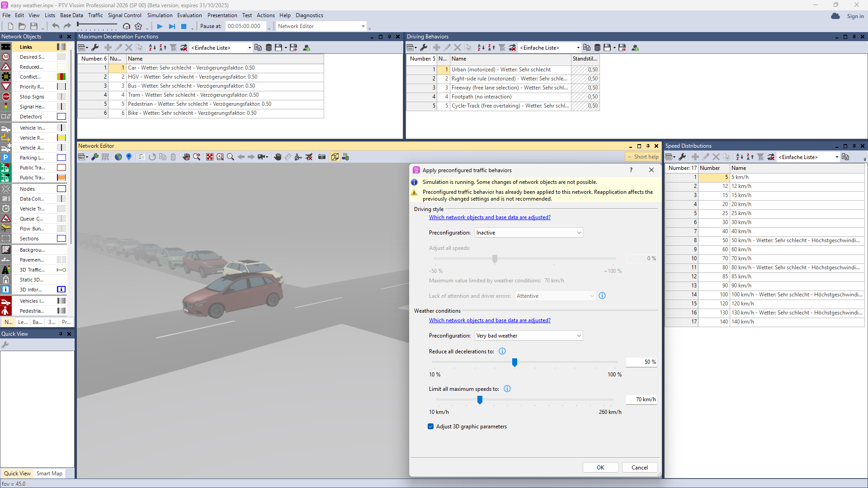Viewport: 868px width, 488px height.
Task: Open the Simulation menu
Action: pyautogui.click(x=160, y=15)
